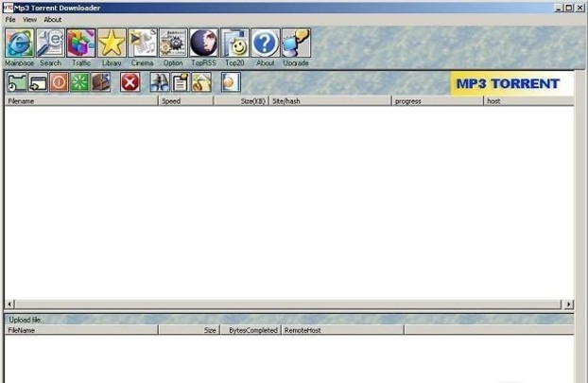
Task: Click the Site/hash column header
Action: pyautogui.click(x=330, y=101)
